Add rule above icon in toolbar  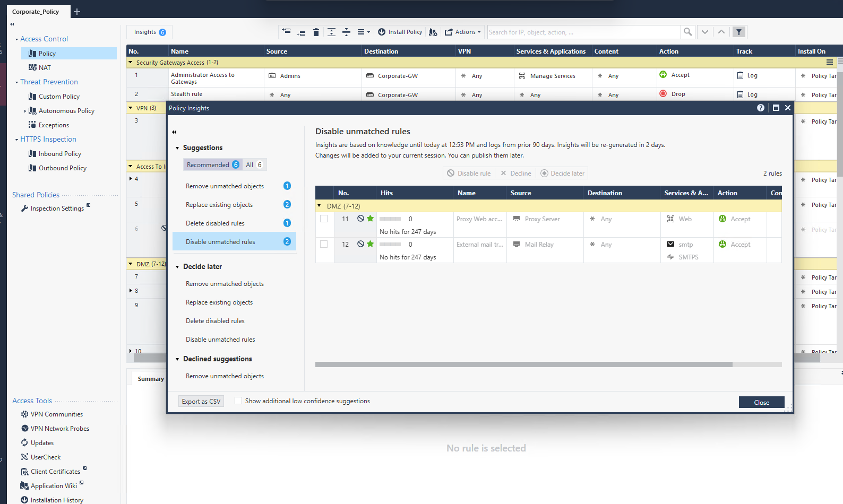(x=286, y=32)
